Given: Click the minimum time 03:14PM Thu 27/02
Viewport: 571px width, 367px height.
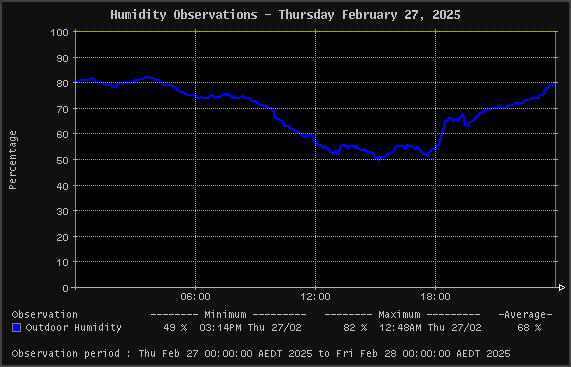Looking at the screenshot, I should 251,328.
